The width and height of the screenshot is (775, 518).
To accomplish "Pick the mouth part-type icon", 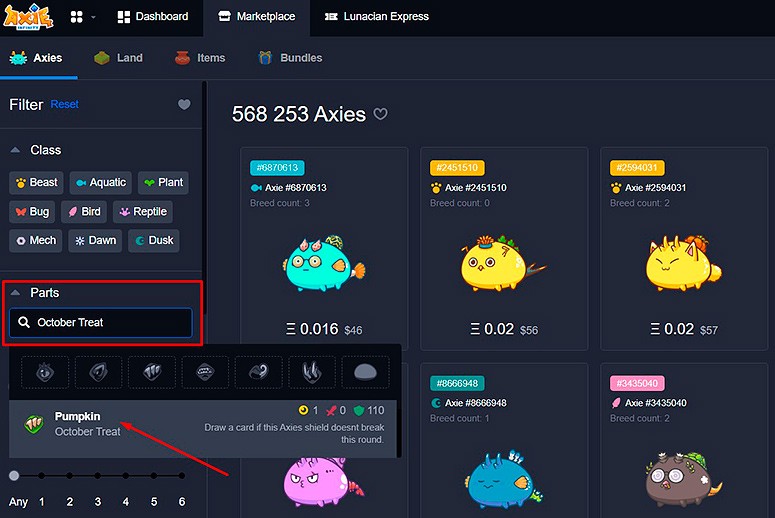I will click(x=205, y=372).
